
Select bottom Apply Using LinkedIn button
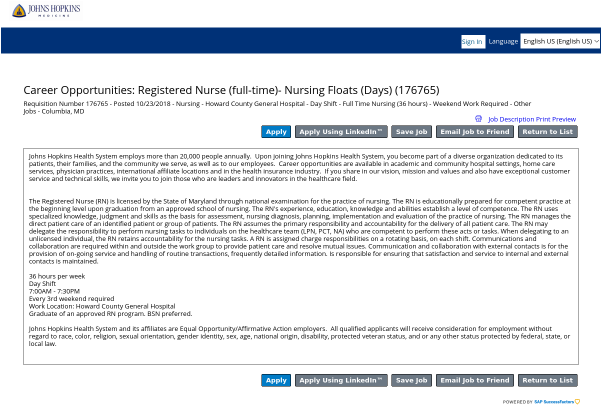pyautogui.click(x=340, y=381)
